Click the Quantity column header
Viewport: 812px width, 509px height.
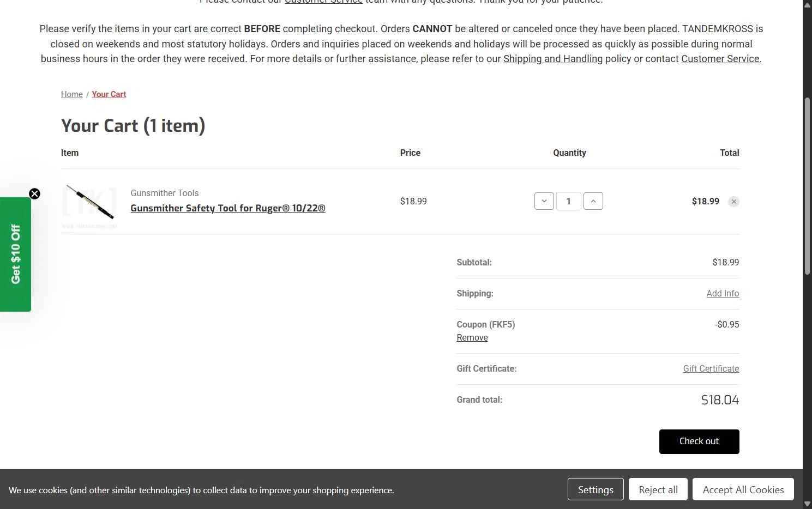tap(569, 153)
